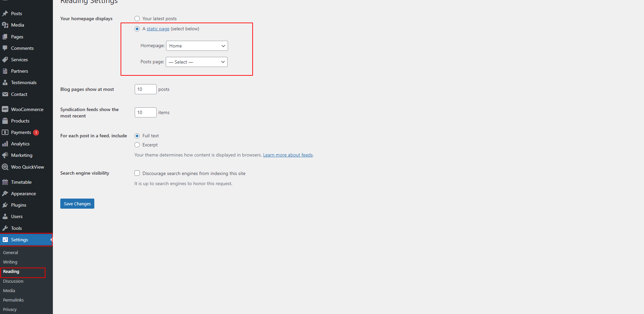The width and height of the screenshot is (644, 314).
Task: Open Plugins via its plug icon
Action: click(x=5, y=205)
